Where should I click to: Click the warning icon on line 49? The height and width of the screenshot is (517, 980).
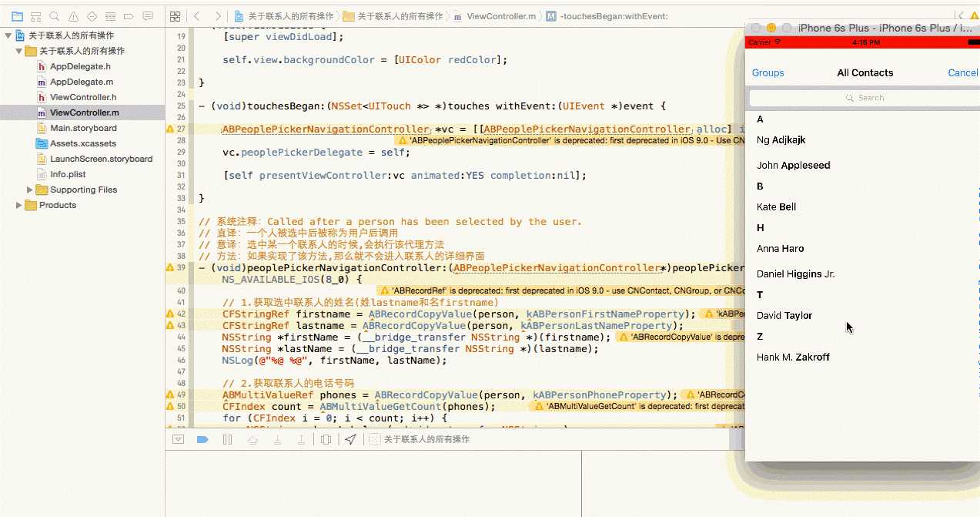pos(170,395)
